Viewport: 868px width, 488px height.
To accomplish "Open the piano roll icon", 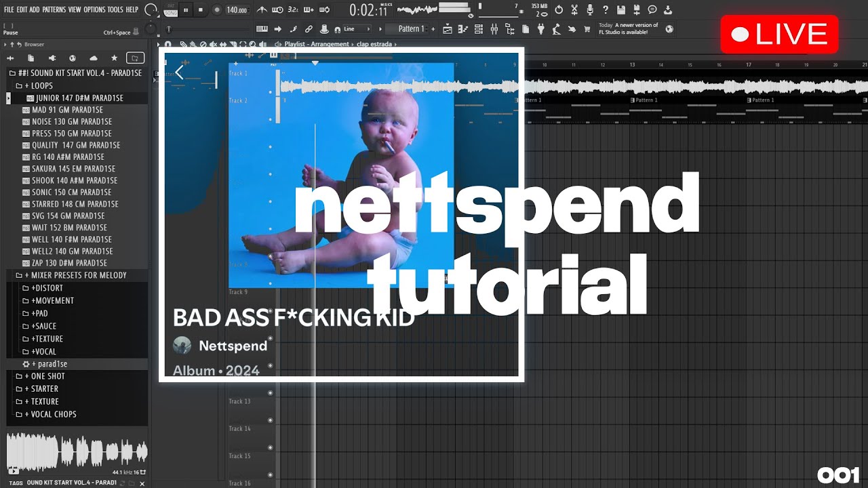I will click(x=462, y=28).
